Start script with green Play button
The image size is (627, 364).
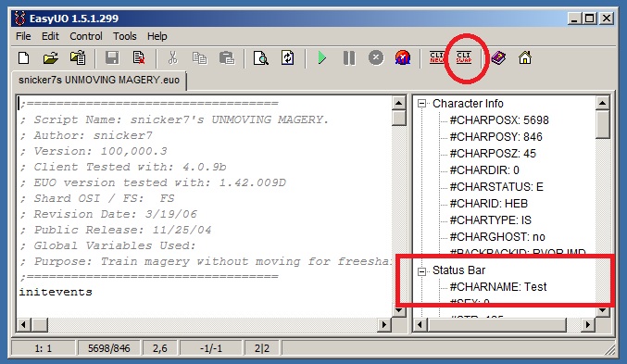coord(322,58)
